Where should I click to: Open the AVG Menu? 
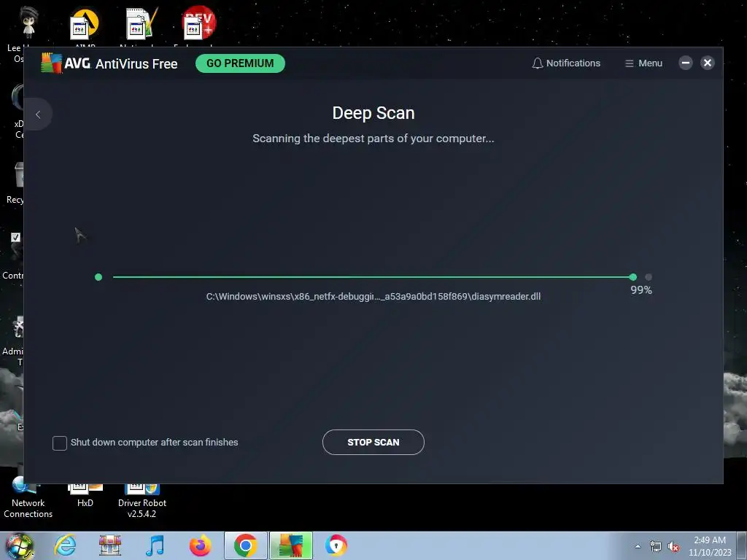[643, 63]
